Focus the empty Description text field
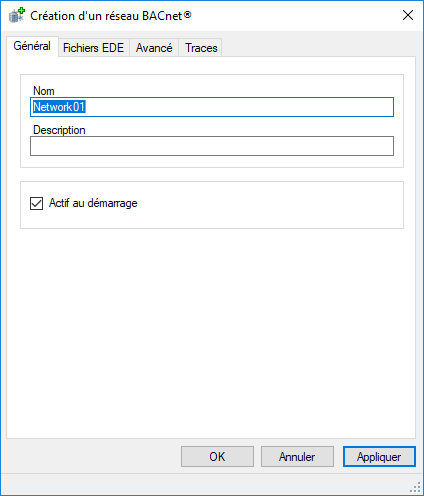 point(212,146)
